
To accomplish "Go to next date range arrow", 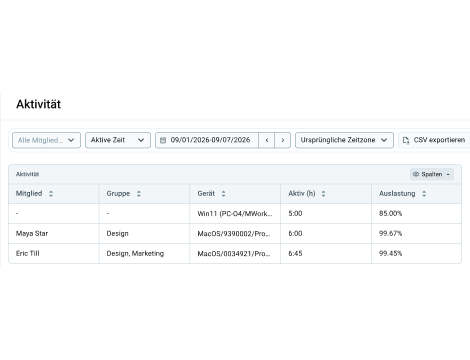I will click(x=283, y=140).
